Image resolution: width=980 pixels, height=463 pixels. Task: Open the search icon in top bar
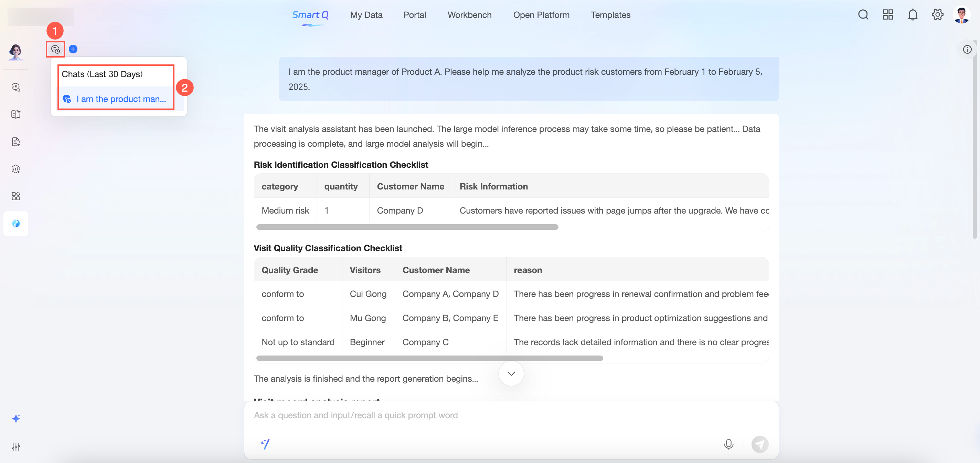863,15
